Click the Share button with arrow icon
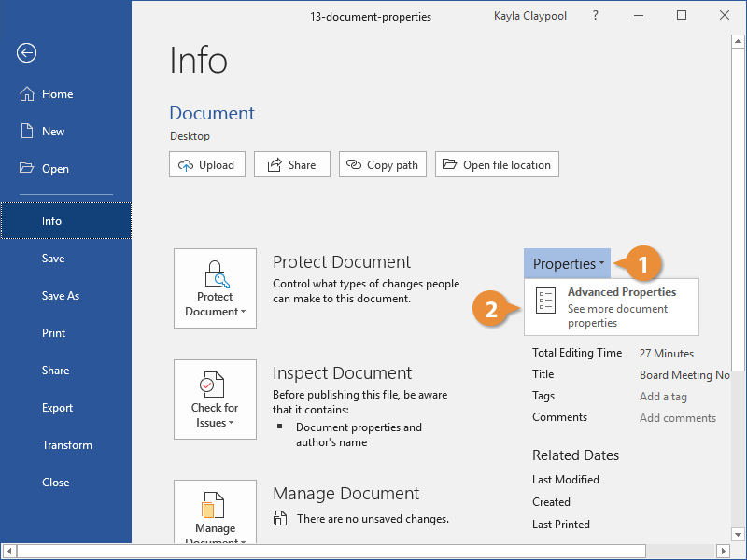 pos(291,165)
